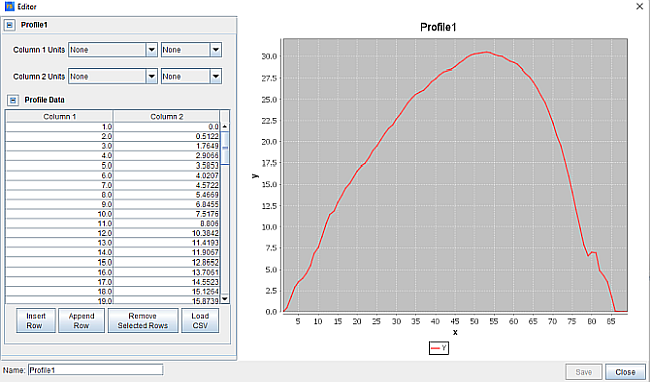Select the Column 1 cell 1.0
This screenshot has width=650, height=382.
59,126
